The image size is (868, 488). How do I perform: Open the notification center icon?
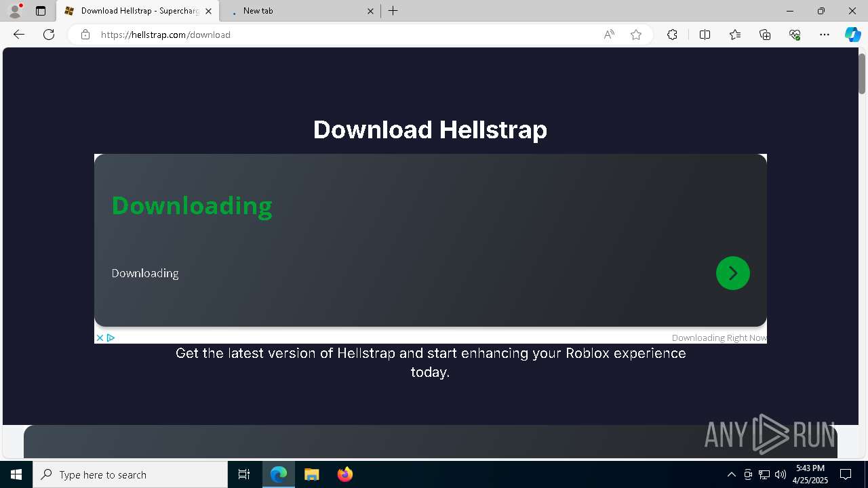(x=846, y=474)
